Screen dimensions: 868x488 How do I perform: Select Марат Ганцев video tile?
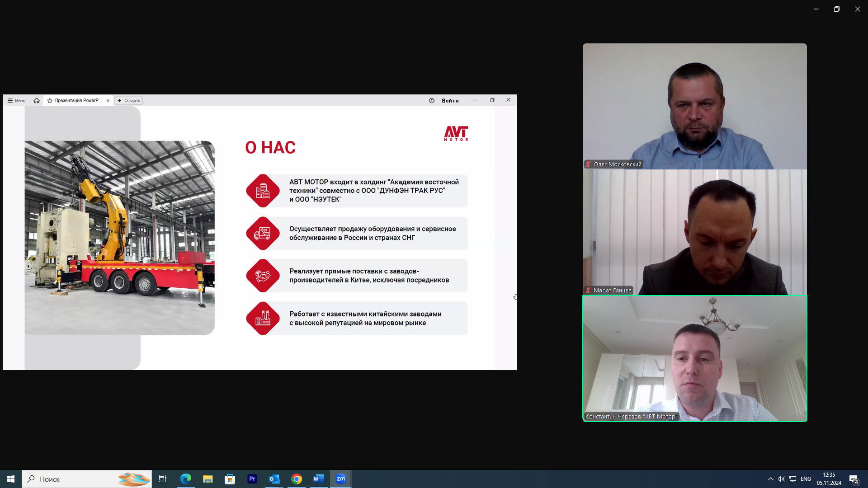(694, 232)
